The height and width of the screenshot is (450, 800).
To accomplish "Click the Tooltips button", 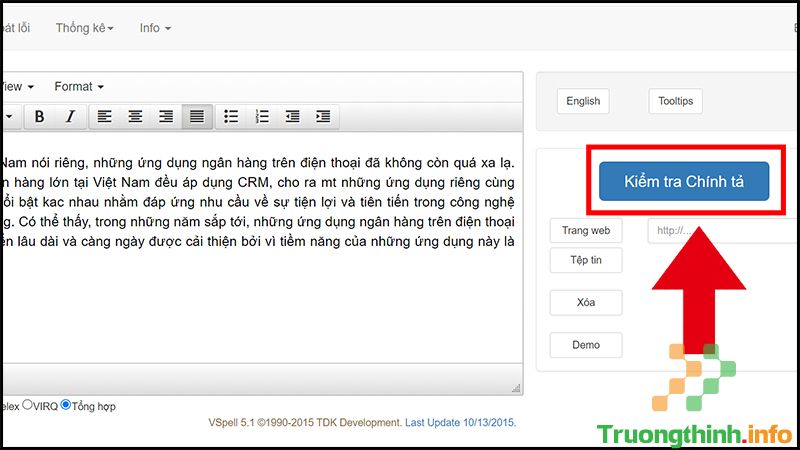I will [676, 101].
